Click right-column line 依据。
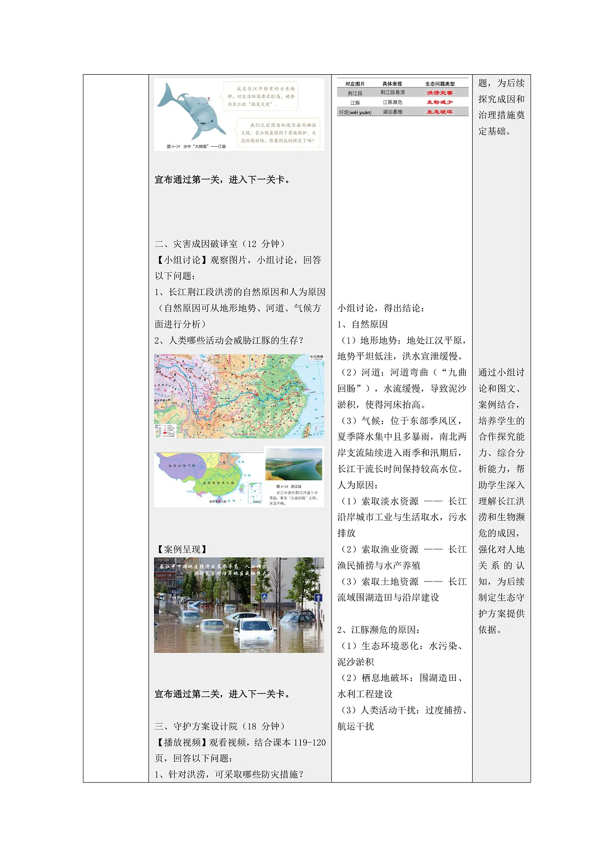614x868 pixels. click(x=490, y=630)
